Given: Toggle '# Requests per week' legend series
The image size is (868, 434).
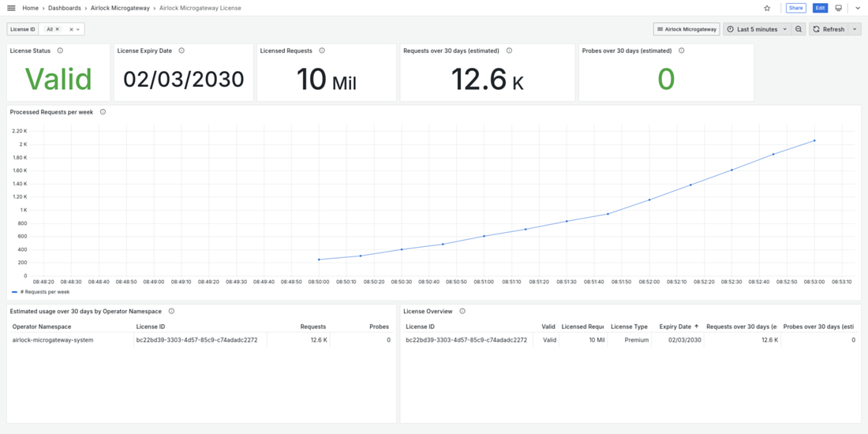Looking at the screenshot, I should (x=44, y=292).
